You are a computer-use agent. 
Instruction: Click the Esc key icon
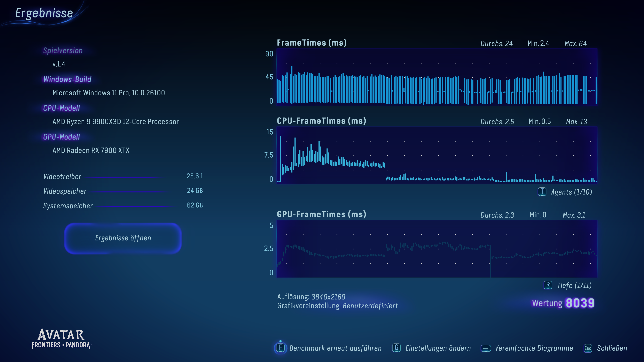tap(588, 348)
